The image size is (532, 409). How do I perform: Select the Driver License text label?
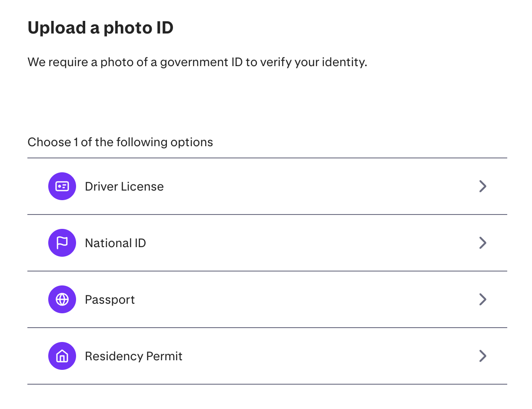pyautogui.click(x=124, y=186)
